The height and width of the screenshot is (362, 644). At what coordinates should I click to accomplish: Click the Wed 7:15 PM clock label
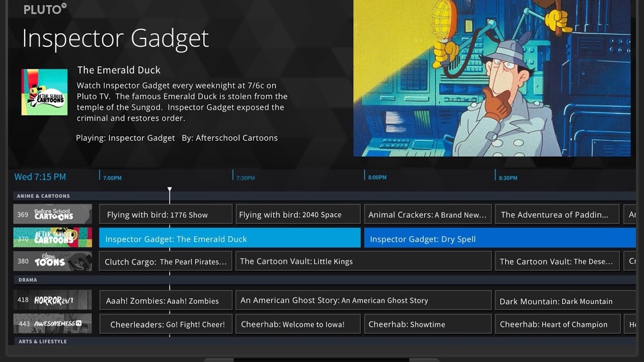[40, 177]
